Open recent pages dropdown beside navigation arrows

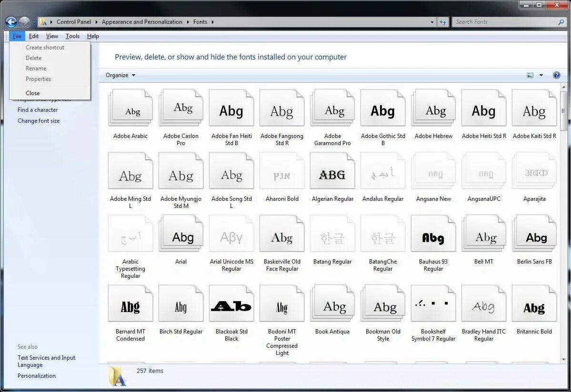click(34, 22)
